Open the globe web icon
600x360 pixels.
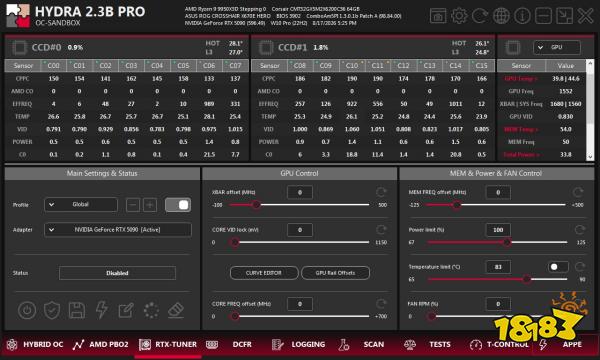coord(501,16)
